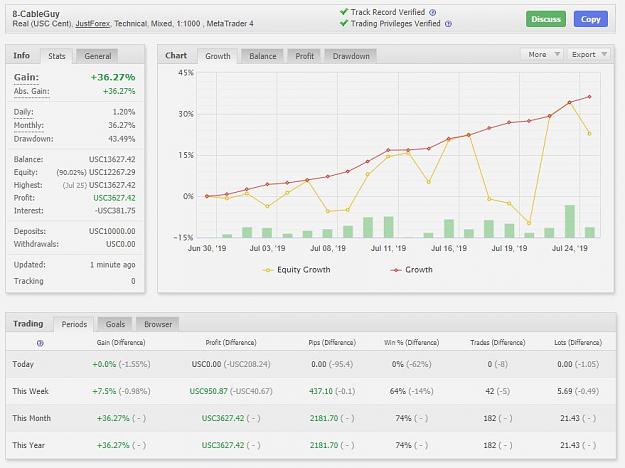
Task: Click the help icon in Trading table header
Action: pyautogui.click(x=40, y=343)
